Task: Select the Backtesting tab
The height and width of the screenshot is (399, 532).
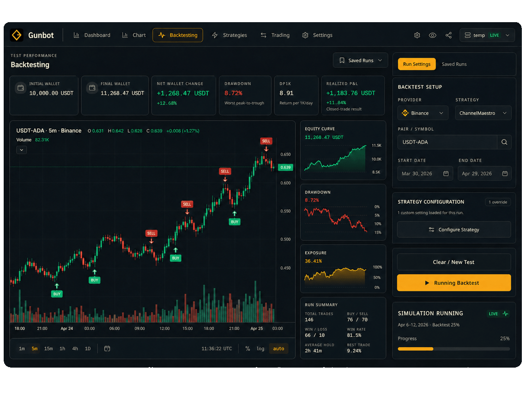Action: click(178, 35)
